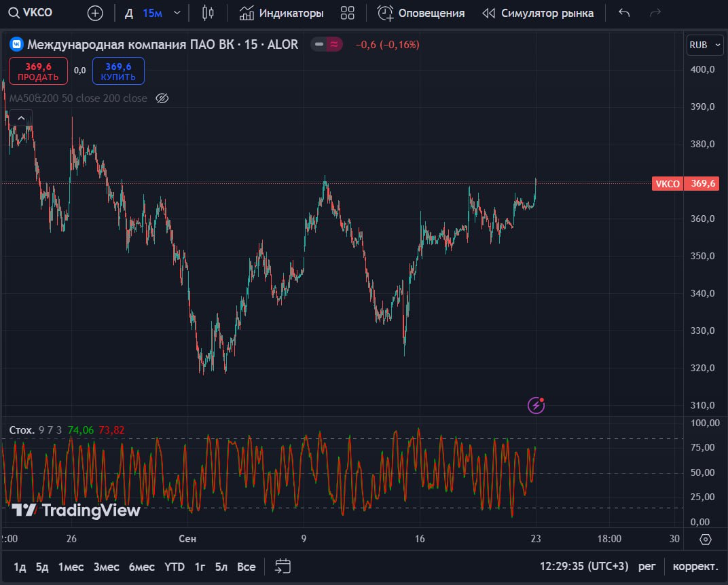The width and height of the screenshot is (728, 585).
Task: Open the lightning news event marker
Action: click(x=536, y=405)
